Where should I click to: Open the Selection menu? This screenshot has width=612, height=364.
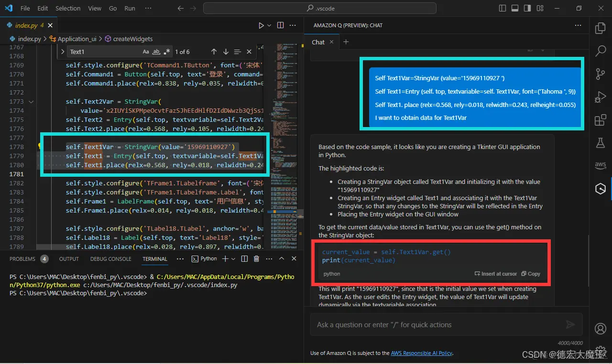click(x=68, y=8)
